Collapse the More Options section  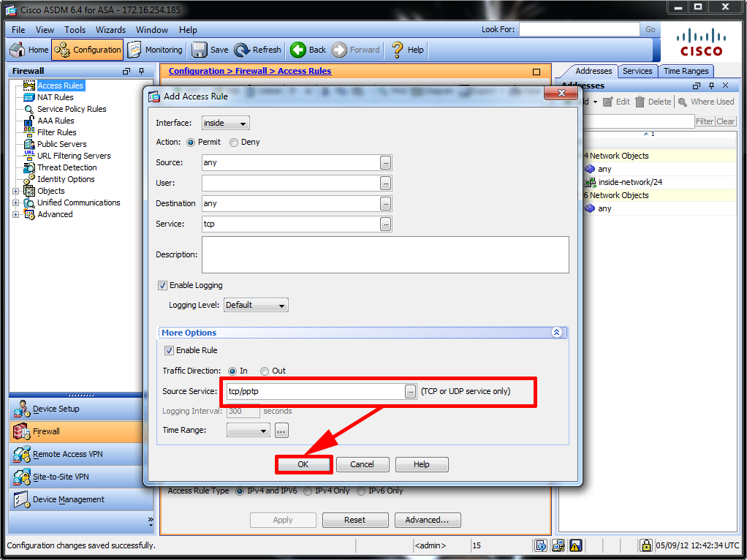(x=556, y=332)
